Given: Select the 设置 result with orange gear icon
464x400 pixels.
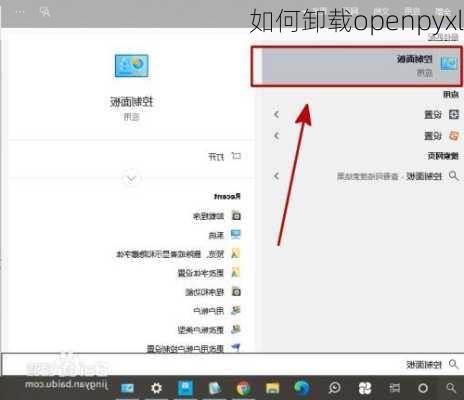Looking at the screenshot, I should 442,136.
